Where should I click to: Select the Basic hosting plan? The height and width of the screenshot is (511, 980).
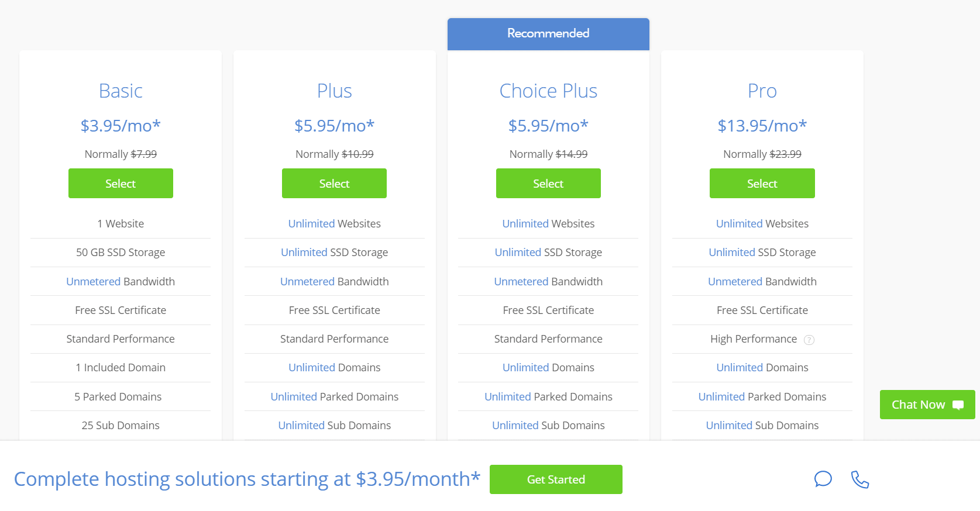121,183
